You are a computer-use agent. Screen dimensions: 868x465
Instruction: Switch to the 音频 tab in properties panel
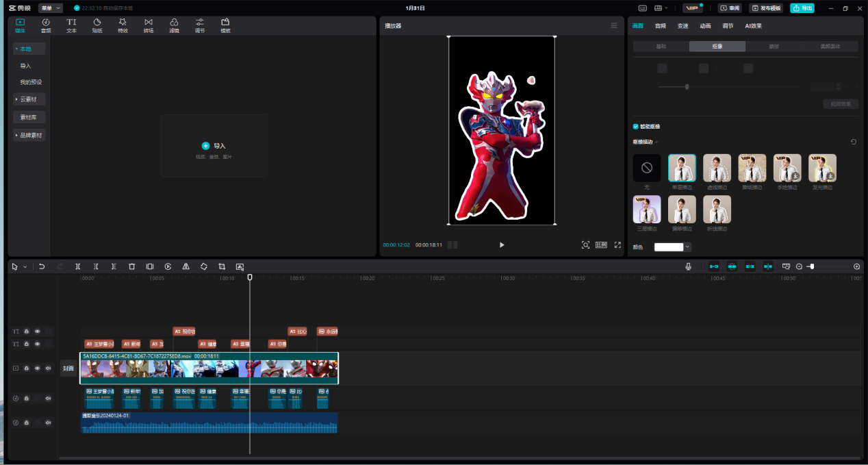660,25
